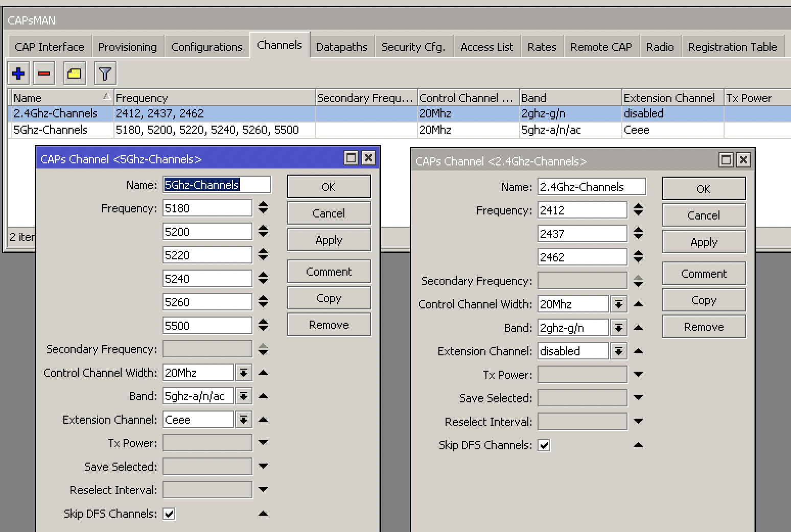The height and width of the screenshot is (532, 791).
Task: Cancel the 5Ghz-Channels dialog
Action: pos(329,213)
